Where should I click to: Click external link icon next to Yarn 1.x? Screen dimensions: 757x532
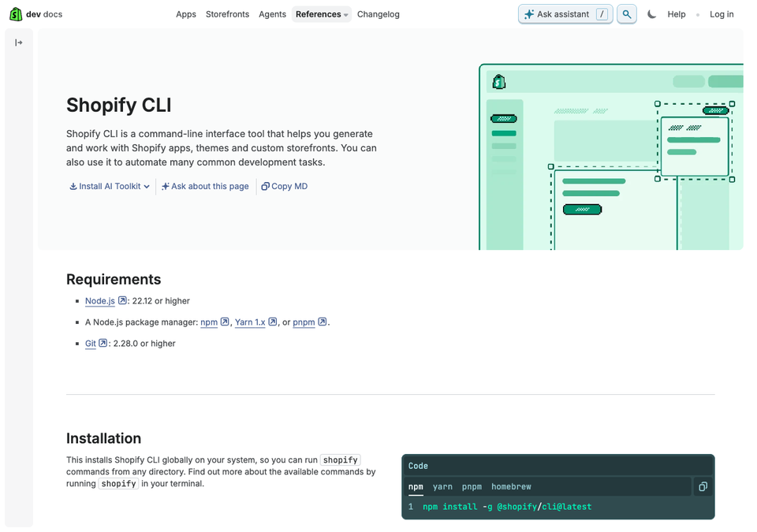pyautogui.click(x=273, y=322)
